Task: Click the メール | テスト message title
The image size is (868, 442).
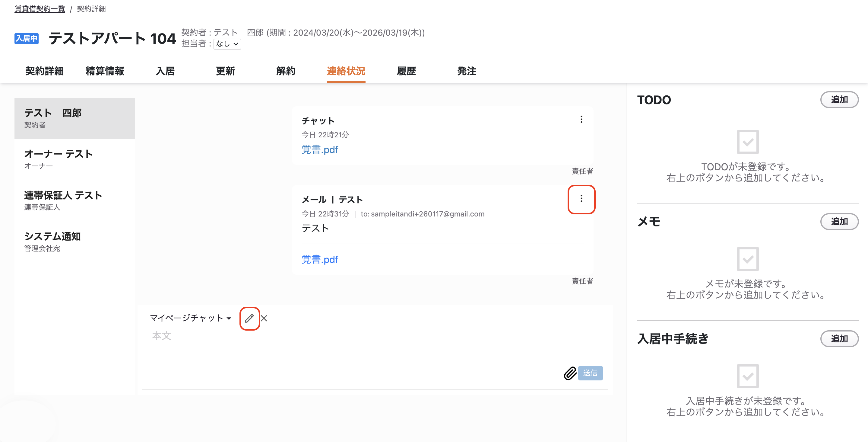Action: tap(332, 200)
